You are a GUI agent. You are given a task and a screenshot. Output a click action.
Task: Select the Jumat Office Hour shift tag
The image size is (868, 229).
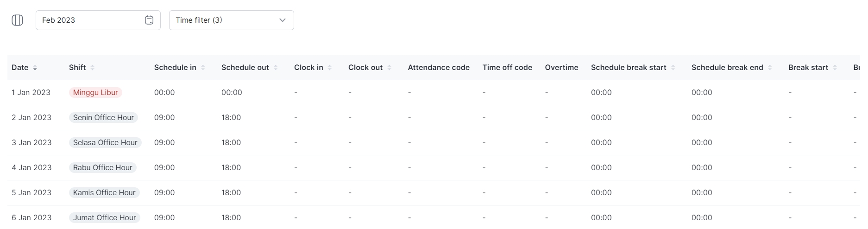tap(104, 218)
